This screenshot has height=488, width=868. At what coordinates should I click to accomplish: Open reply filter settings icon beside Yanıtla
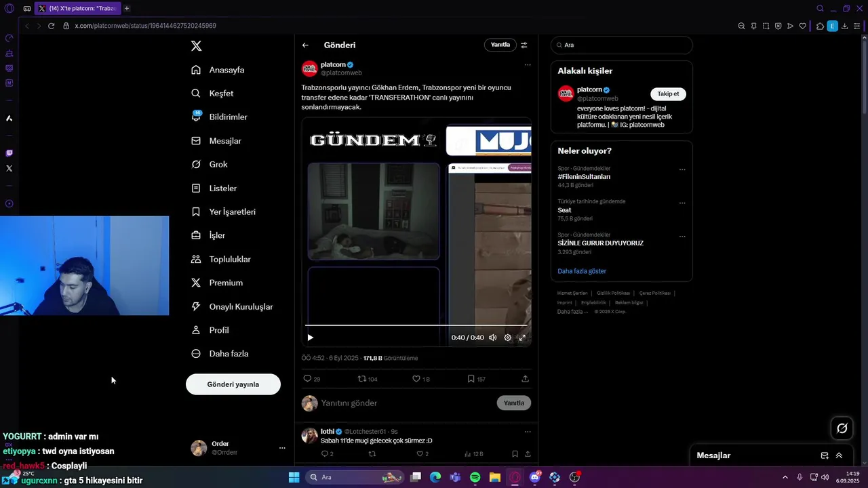pyautogui.click(x=524, y=45)
